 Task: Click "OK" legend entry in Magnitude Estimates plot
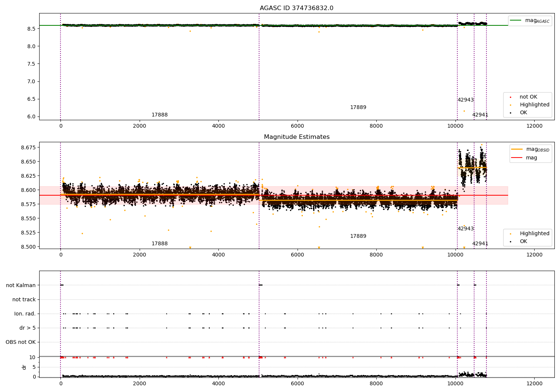pos(523,242)
